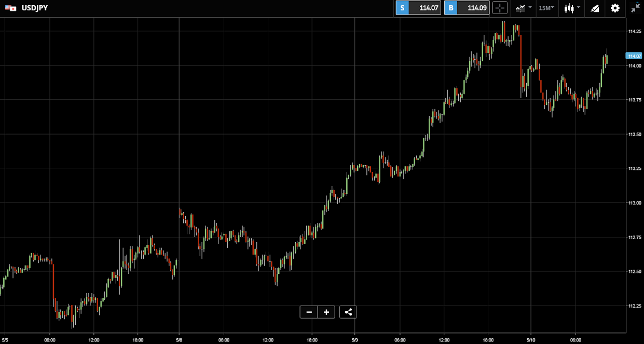644x344 pixels.
Task: Click the Buy button at 114.09
Action: [467, 8]
